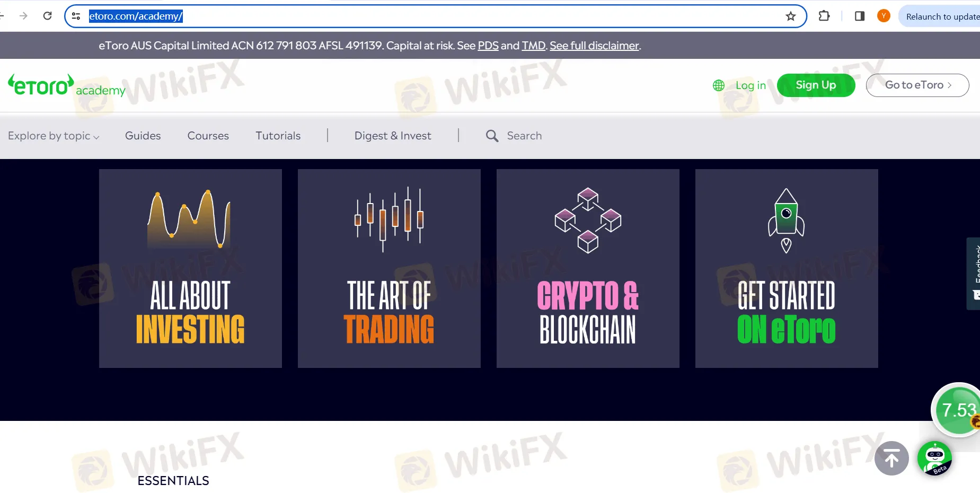Open the browser extensions puzzle icon

tap(824, 16)
